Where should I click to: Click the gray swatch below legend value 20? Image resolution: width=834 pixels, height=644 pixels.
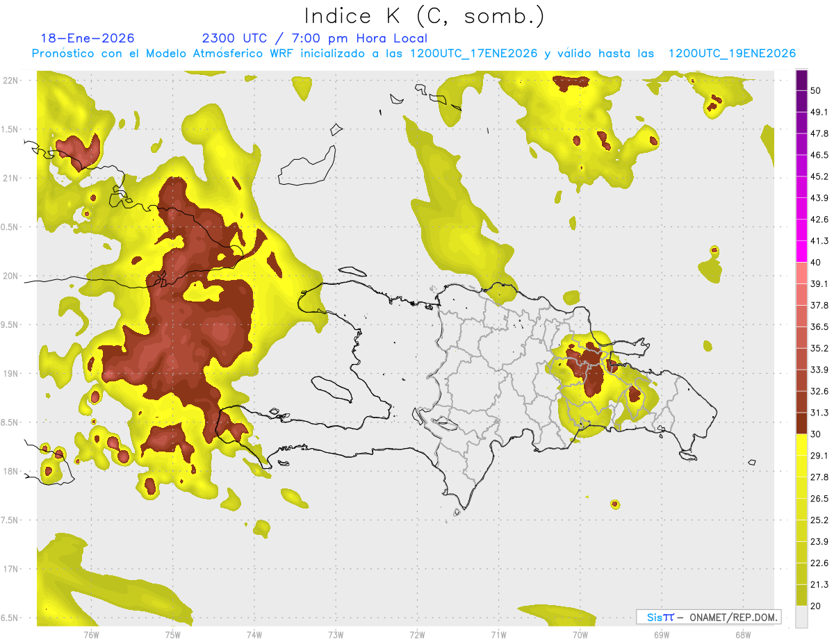point(801,618)
